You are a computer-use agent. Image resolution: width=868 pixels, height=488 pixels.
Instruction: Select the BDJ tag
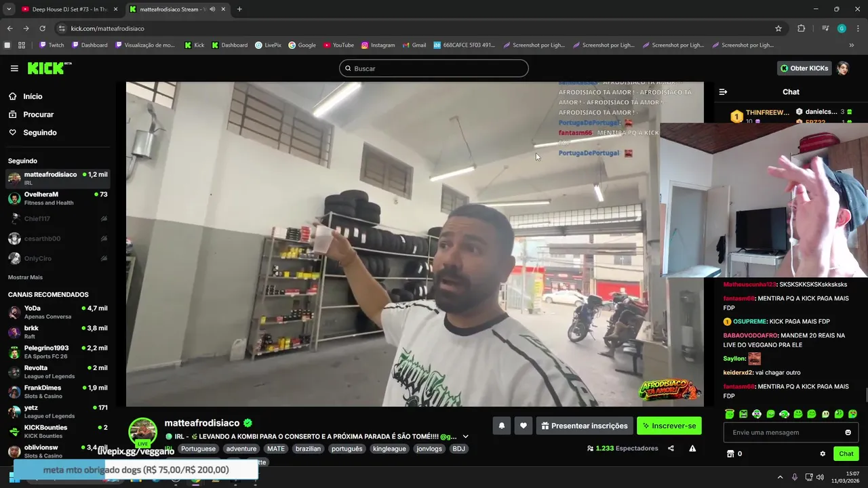point(459,449)
